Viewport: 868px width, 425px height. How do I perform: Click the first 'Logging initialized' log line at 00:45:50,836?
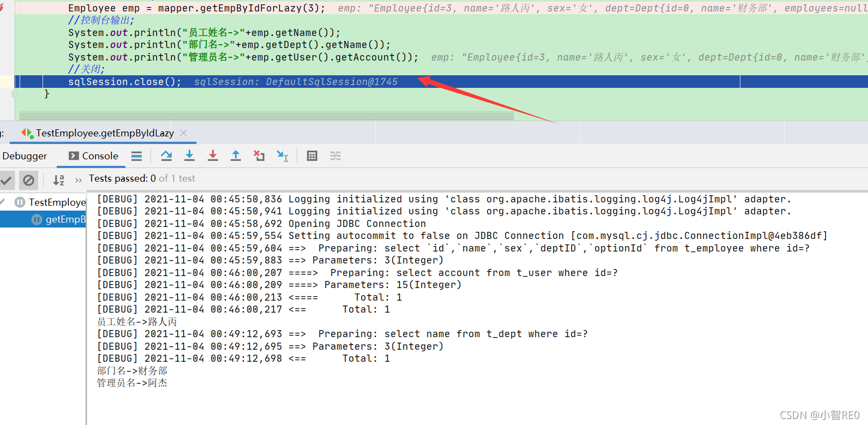(444, 199)
